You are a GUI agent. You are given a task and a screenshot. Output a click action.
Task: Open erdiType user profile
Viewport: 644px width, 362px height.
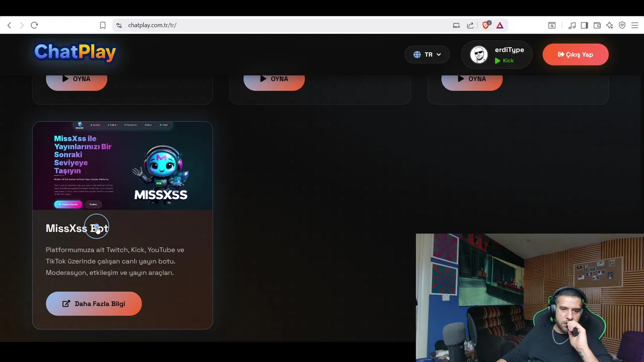click(x=497, y=54)
